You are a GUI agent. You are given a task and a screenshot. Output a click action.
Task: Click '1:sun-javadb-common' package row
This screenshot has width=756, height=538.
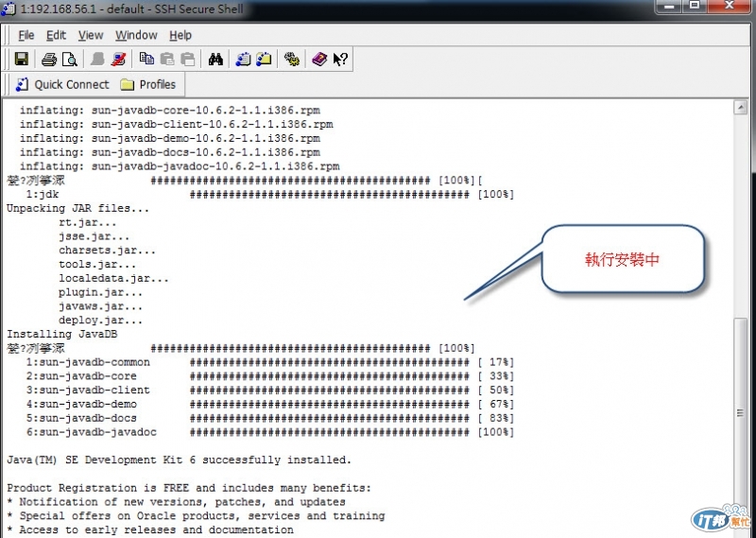pos(270,362)
